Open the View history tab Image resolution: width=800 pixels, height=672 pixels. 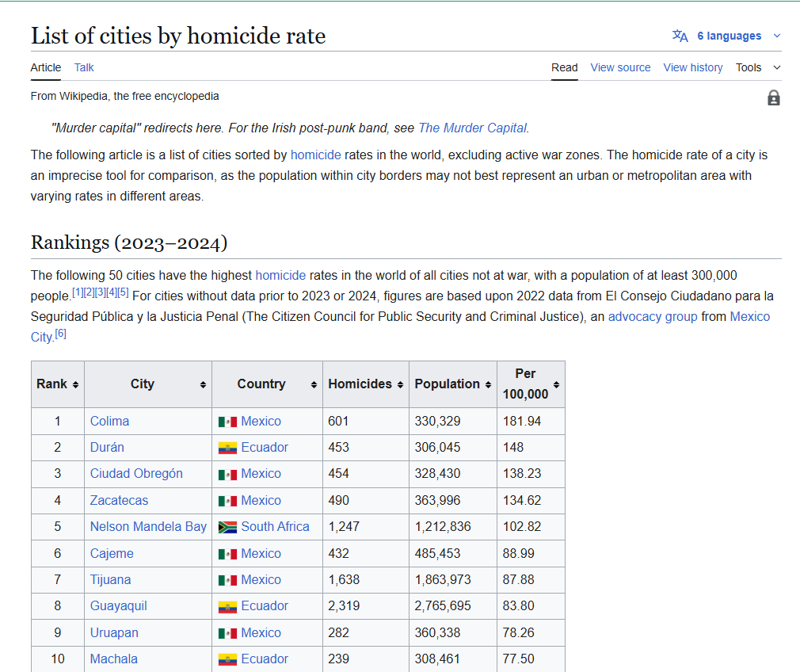(x=693, y=67)
